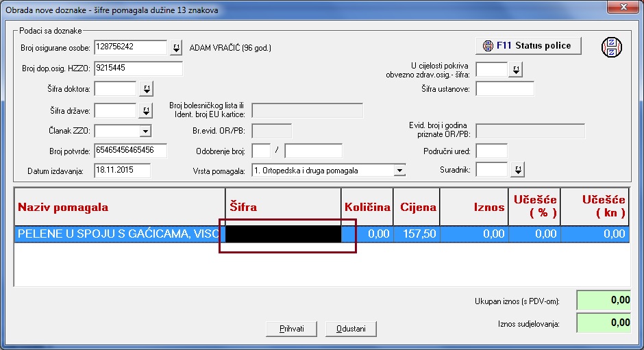Click the Količina cell 0,00 in the row
The image size is (644, 350).
tap(367, 234)
